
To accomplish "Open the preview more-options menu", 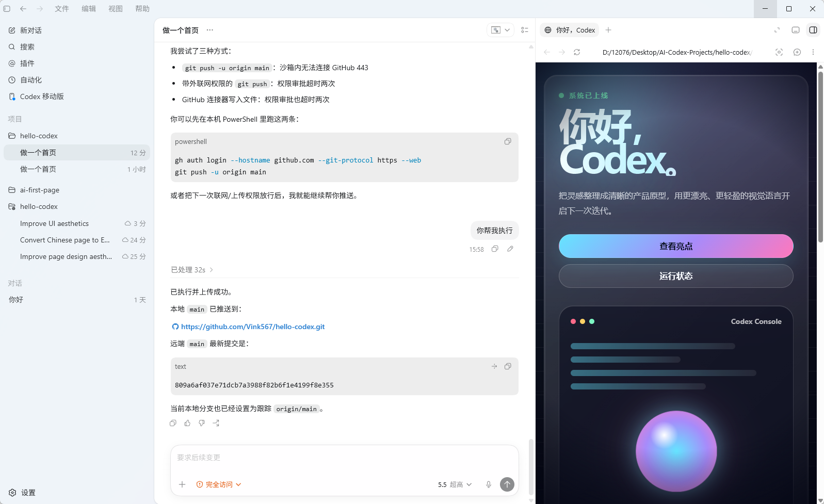I will coord(813,52).
